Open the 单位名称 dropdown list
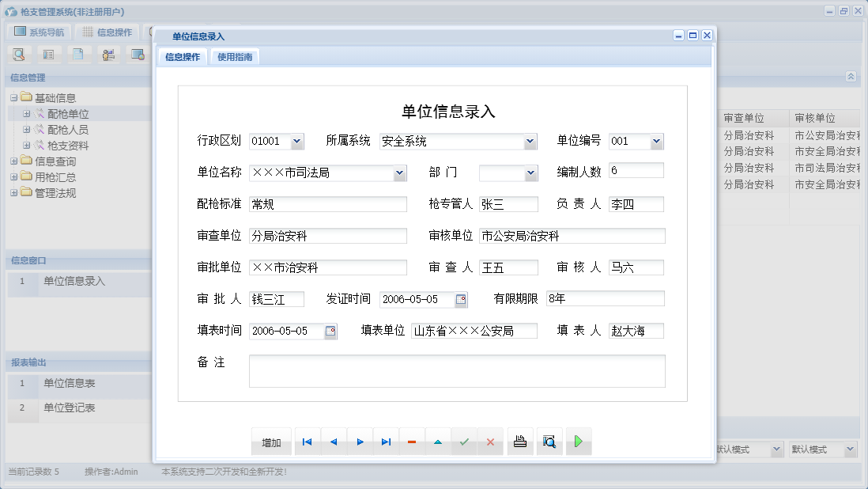 coord(399,171)
